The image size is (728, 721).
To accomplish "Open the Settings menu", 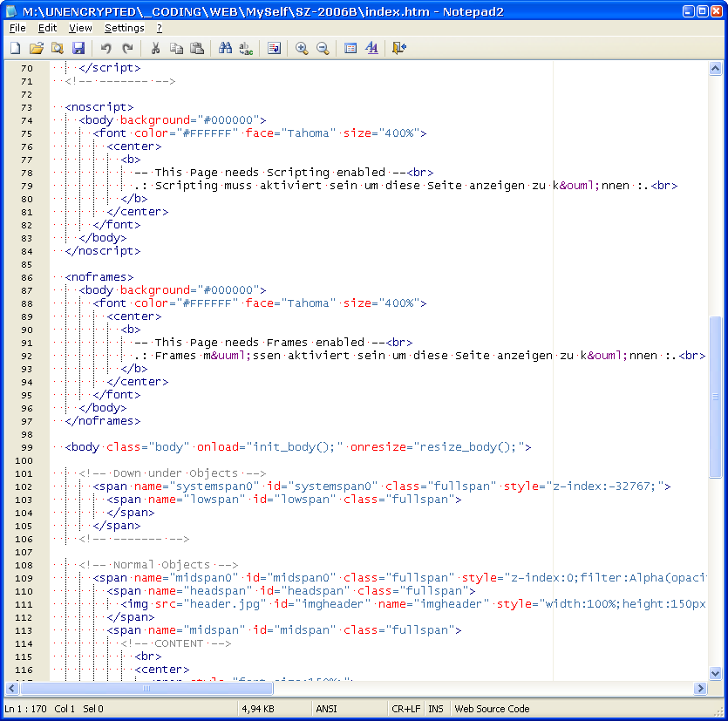I will 125,28.
